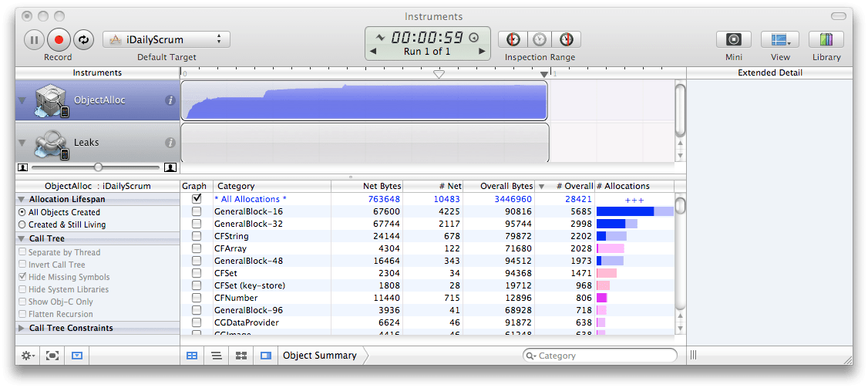This screenshot has height=388, width=868.
Task: Pause the recording with the Pause button
Action: [35, 39]
